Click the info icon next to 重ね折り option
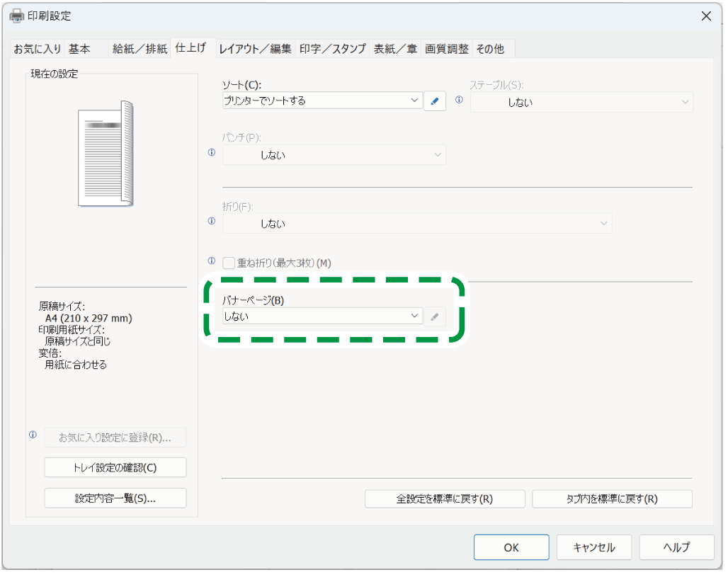Screen dimensions: 728x577 tap(211, 263)
